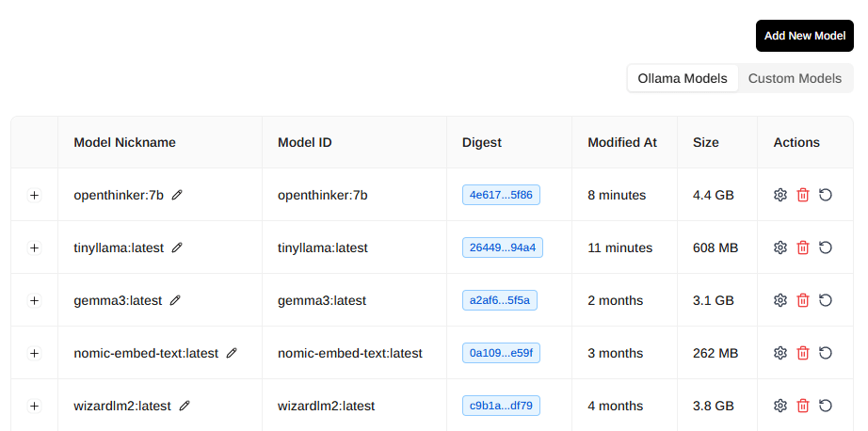The height and width of the screenshot is (431, 868).
Task: Refresh the gemma3:latest model
Action: coord(826,300)
